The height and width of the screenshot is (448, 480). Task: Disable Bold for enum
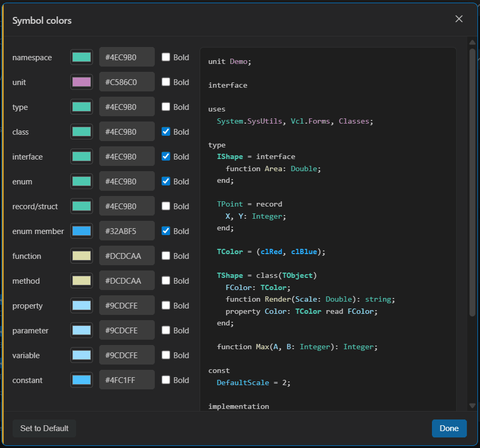[x=166, y=181]
